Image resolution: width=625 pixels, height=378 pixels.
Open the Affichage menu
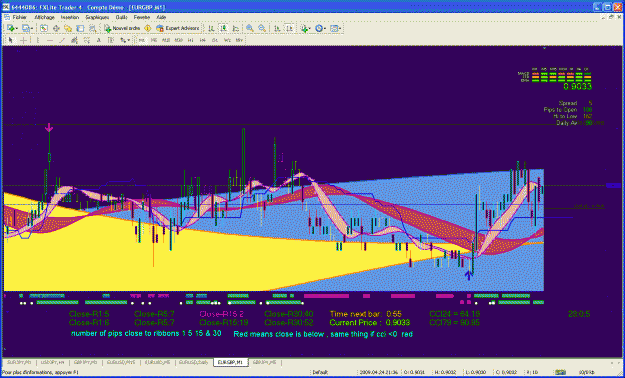[x=45, y=18]
